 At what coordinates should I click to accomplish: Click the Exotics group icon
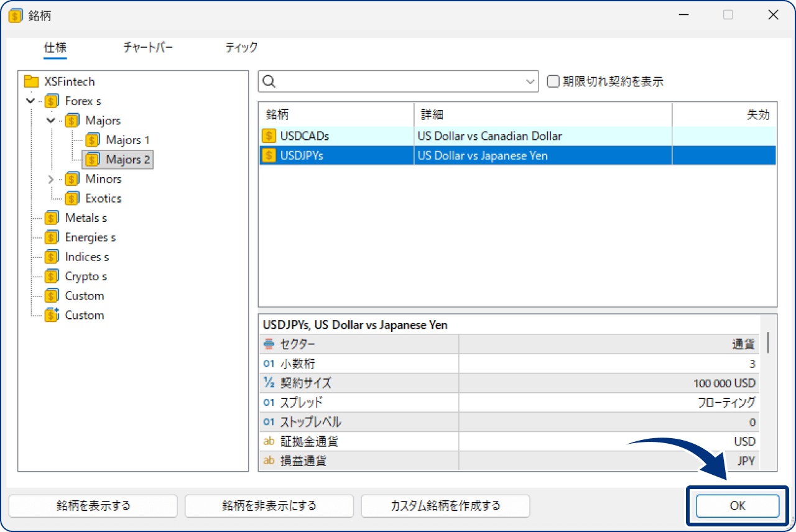(72, 198)
